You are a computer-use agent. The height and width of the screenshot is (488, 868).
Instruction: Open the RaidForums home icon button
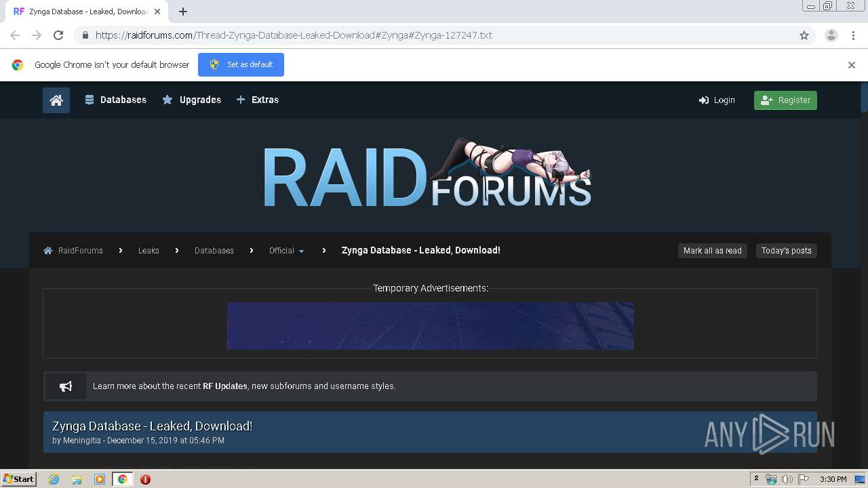56,100
